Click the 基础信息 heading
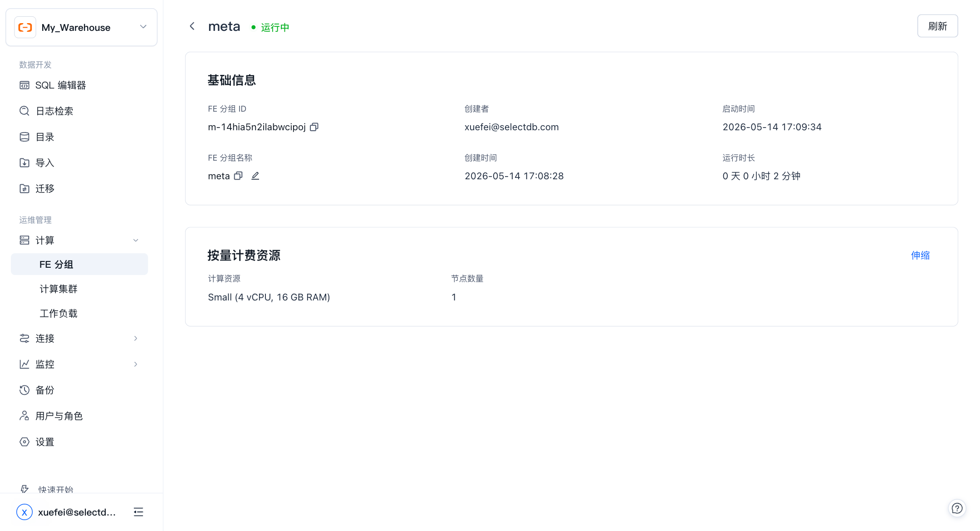Screen dimensions: 980x531 point(231,80)
